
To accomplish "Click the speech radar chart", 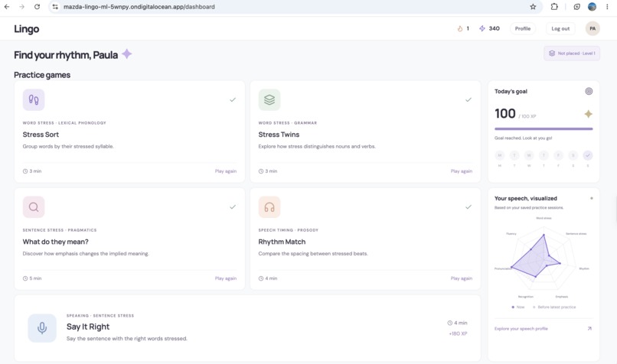I will [x=544, y=258].
